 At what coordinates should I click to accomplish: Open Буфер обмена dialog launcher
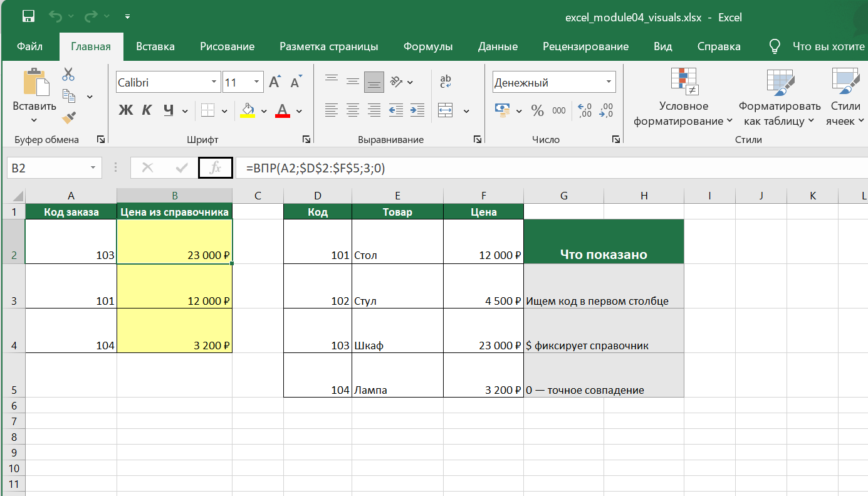tap(100, 139)
